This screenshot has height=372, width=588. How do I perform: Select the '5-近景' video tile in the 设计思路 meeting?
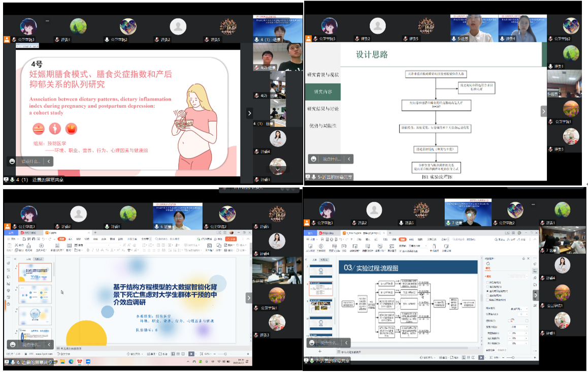click(474, 28)
